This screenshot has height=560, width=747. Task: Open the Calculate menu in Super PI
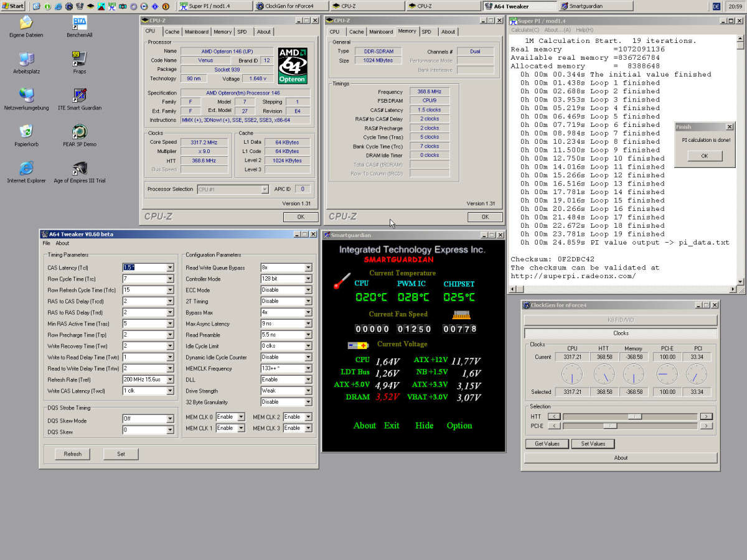525,30
